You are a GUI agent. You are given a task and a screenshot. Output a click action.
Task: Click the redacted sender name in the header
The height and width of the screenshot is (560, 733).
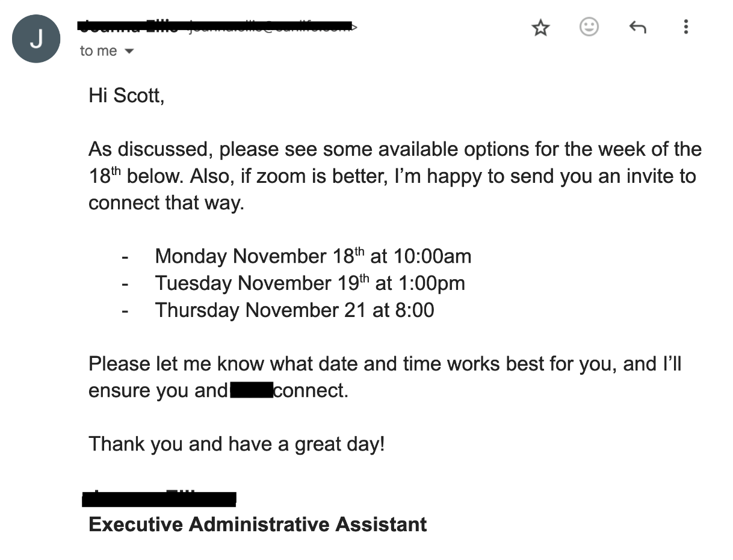click(x=129, y=26)
